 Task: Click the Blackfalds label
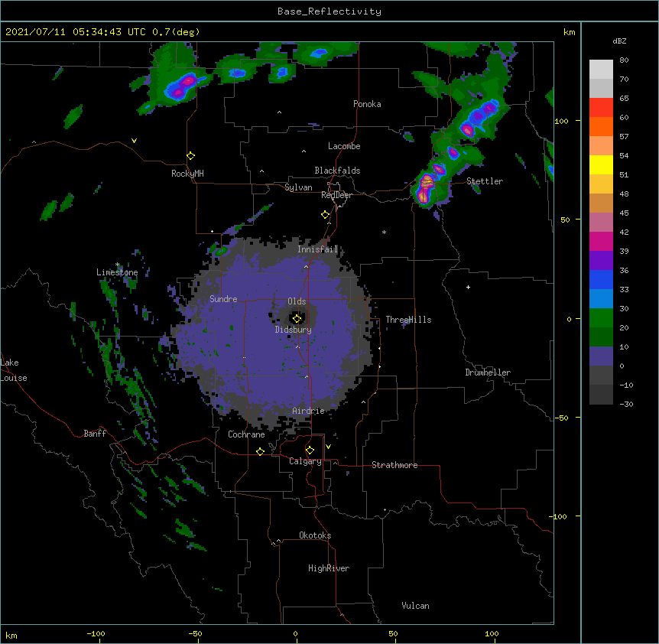coord(337,171)
